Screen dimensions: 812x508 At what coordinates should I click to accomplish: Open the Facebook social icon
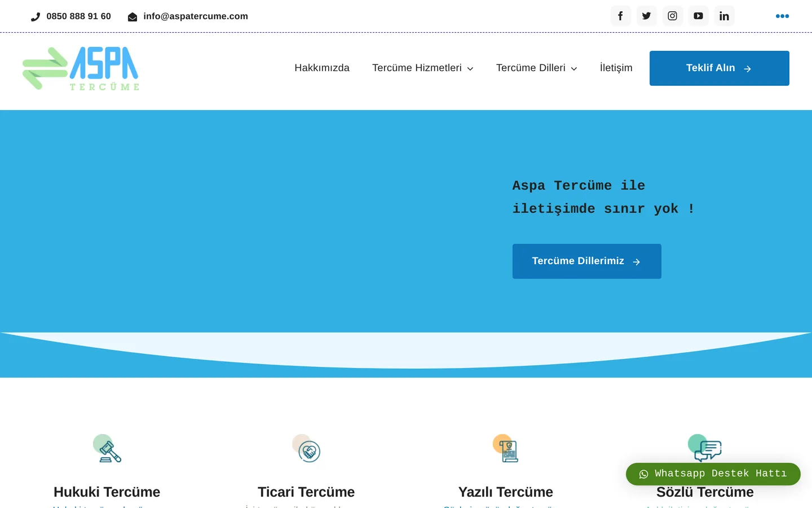click(x=620, y=16)
